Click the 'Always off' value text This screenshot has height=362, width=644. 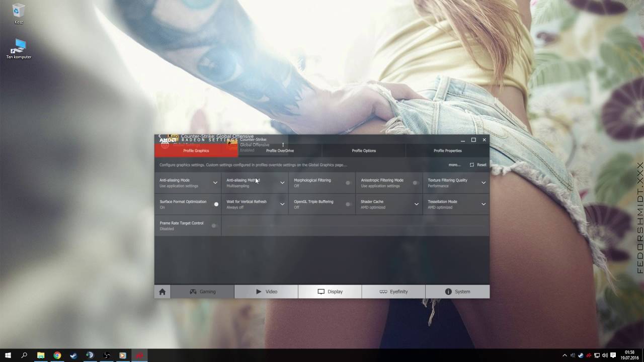coord(235,207)
